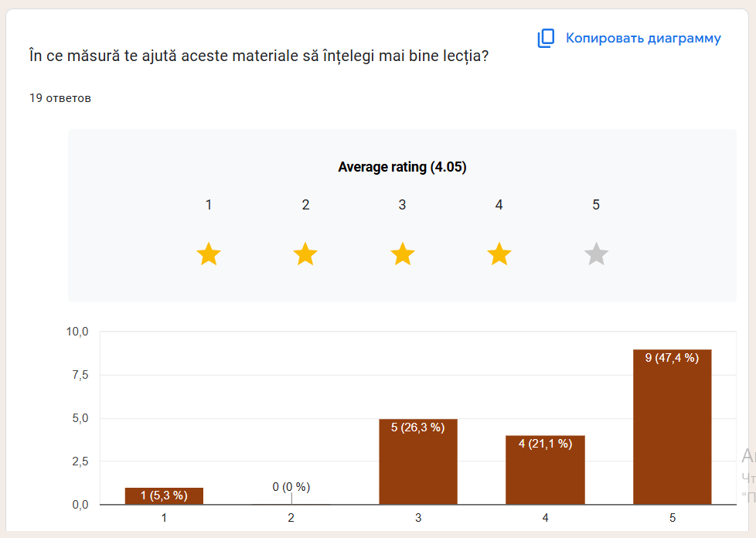Click the grey fifth star

pos(596,254)
